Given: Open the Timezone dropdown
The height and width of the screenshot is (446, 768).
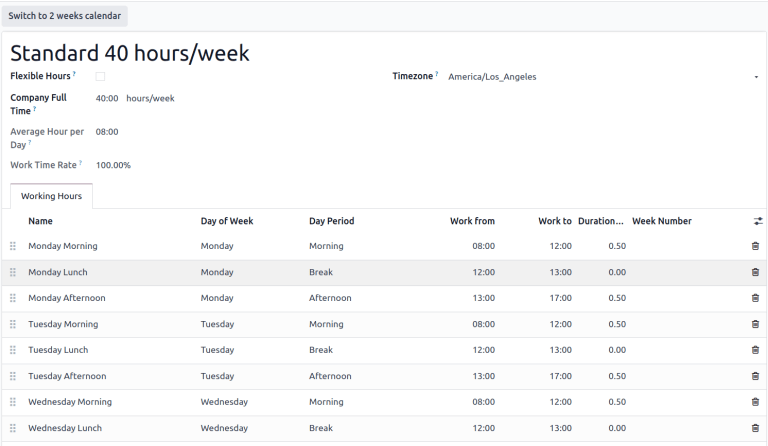Looking at the screenshot, I should [602, 77].
